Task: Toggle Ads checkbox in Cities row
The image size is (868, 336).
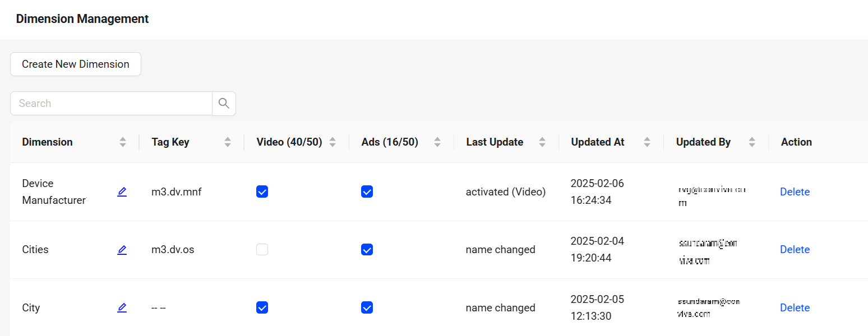Action: coord(367,250)
